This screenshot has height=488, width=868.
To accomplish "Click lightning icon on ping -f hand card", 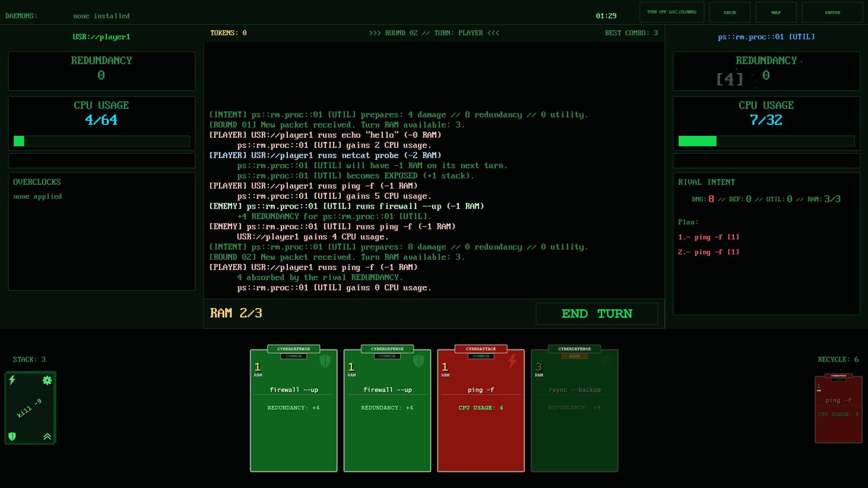I will (512, 361).
